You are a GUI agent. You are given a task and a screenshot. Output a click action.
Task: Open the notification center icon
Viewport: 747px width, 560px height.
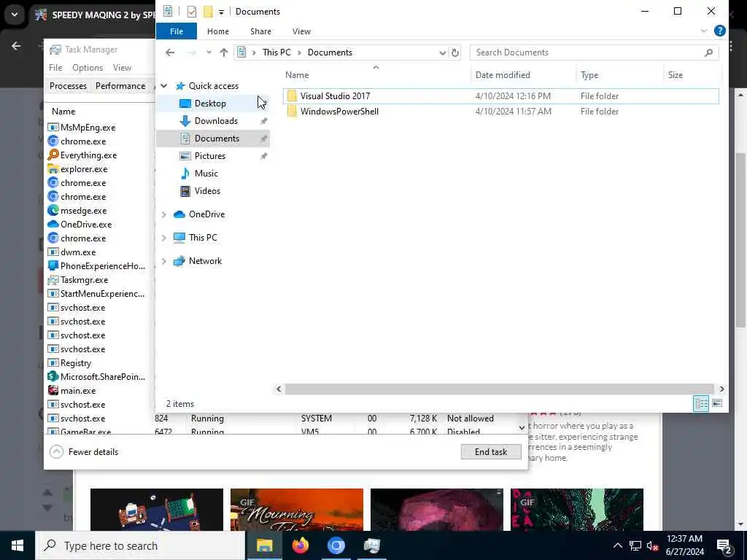tap(724, 546)
